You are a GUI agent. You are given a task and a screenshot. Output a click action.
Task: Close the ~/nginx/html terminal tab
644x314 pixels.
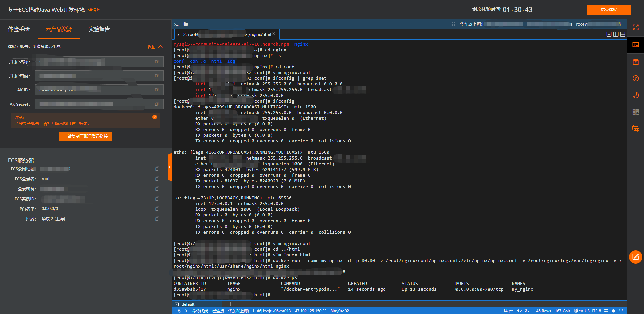274,34
